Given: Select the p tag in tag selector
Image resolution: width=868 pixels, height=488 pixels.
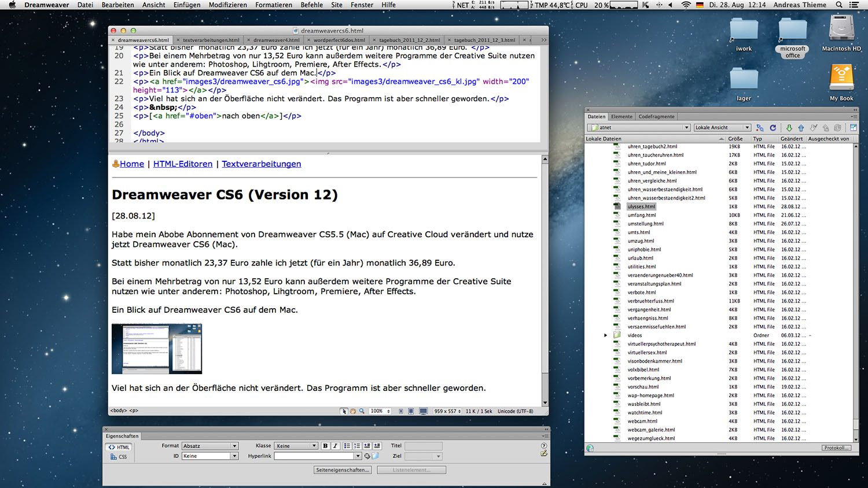Looking at the screenshot, I should click(134, 411).
